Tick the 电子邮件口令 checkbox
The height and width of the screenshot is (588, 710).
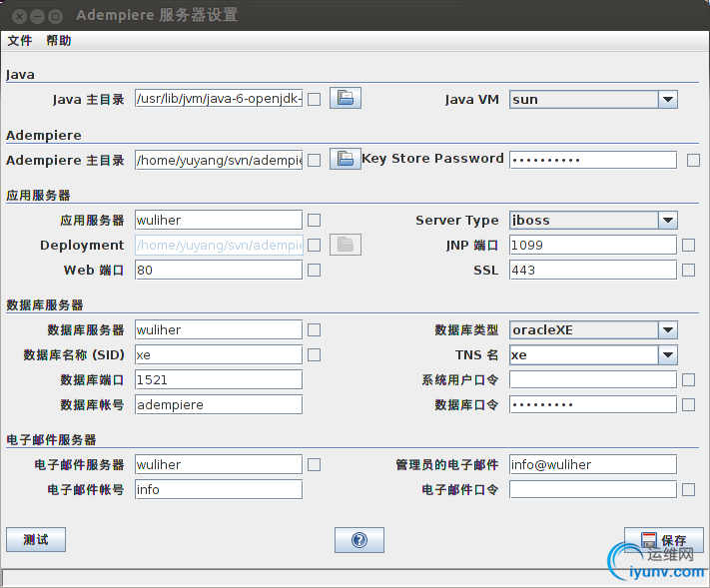coord(688,489)
